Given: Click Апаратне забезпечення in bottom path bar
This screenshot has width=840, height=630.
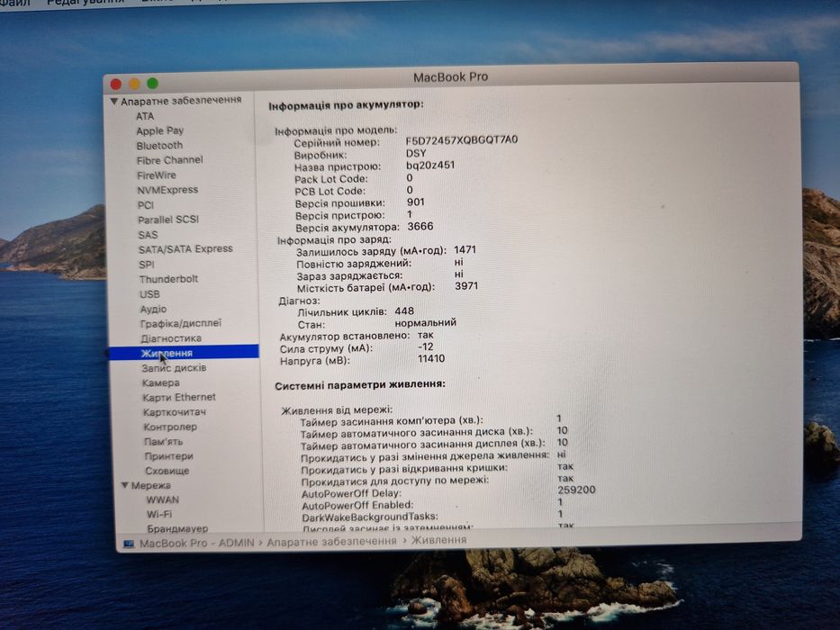Looking at the screenshot, I should (331, 542).
